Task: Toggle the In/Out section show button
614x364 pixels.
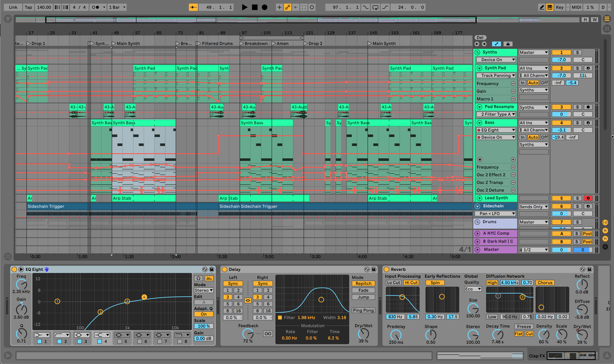Action: pos(605,222)
